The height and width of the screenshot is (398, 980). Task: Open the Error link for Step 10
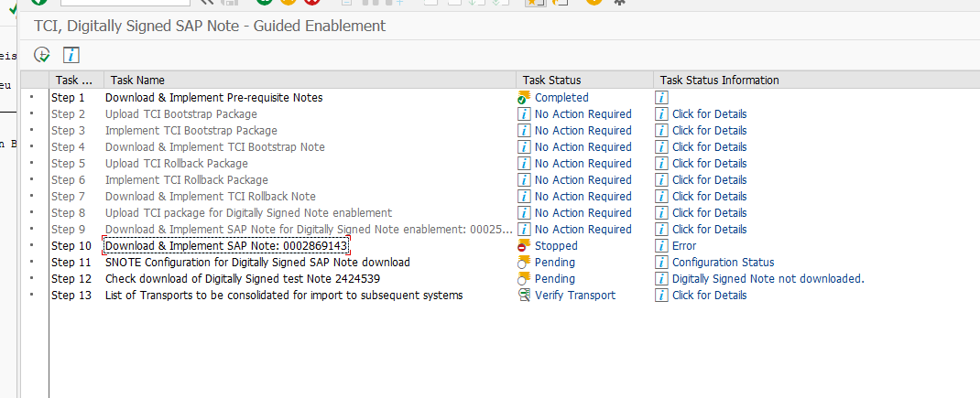click(x=684, y=246)
